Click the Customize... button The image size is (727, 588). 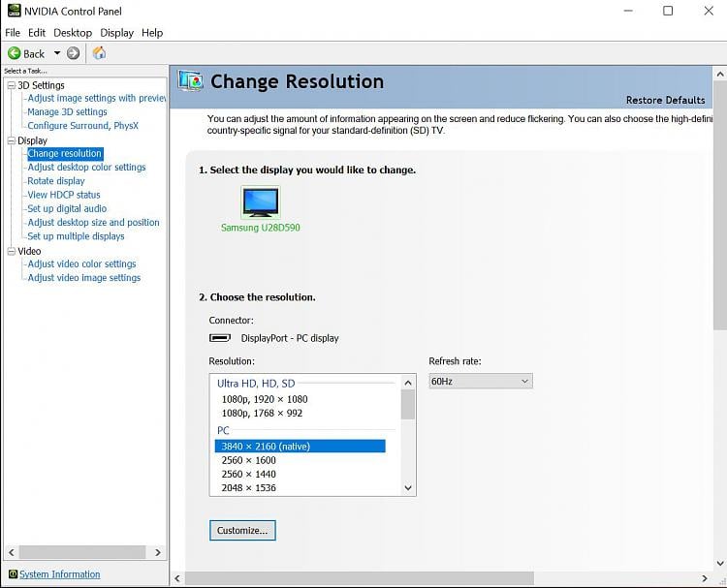(242, 531)
